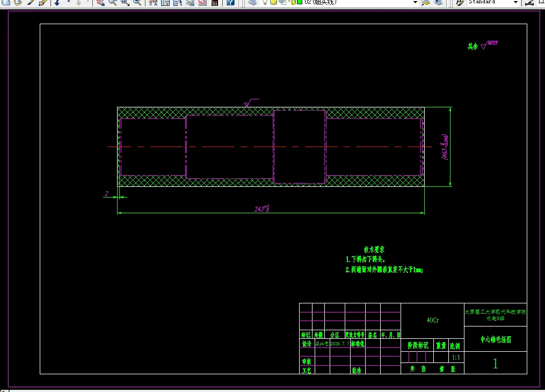545x392 pixels.
Task: Select the 比例 label in title block
Action: (x=455, y=346)
